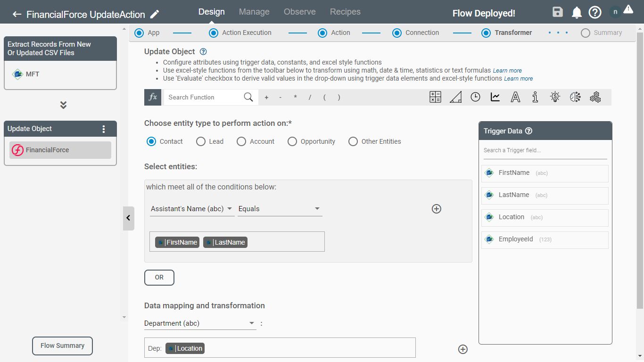Go back using the left arrow

17,14
